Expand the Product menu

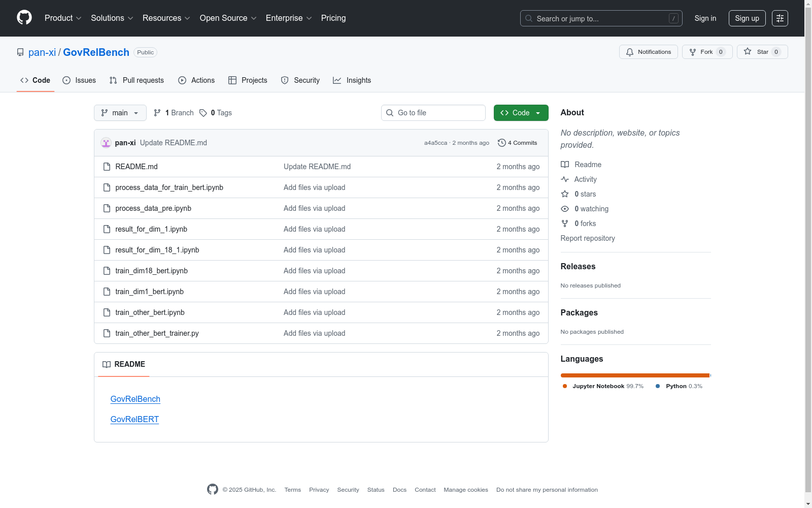coord(63,18)
